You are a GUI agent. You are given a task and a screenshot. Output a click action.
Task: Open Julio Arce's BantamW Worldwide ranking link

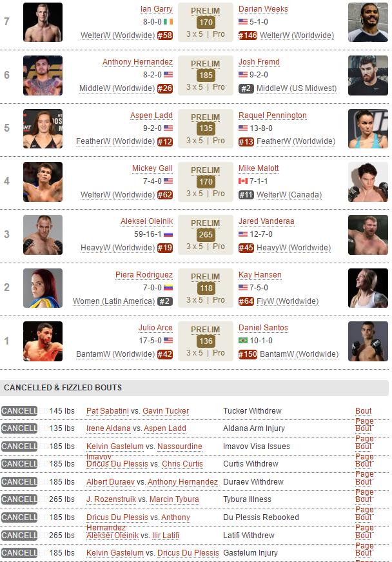coord(115,354)
